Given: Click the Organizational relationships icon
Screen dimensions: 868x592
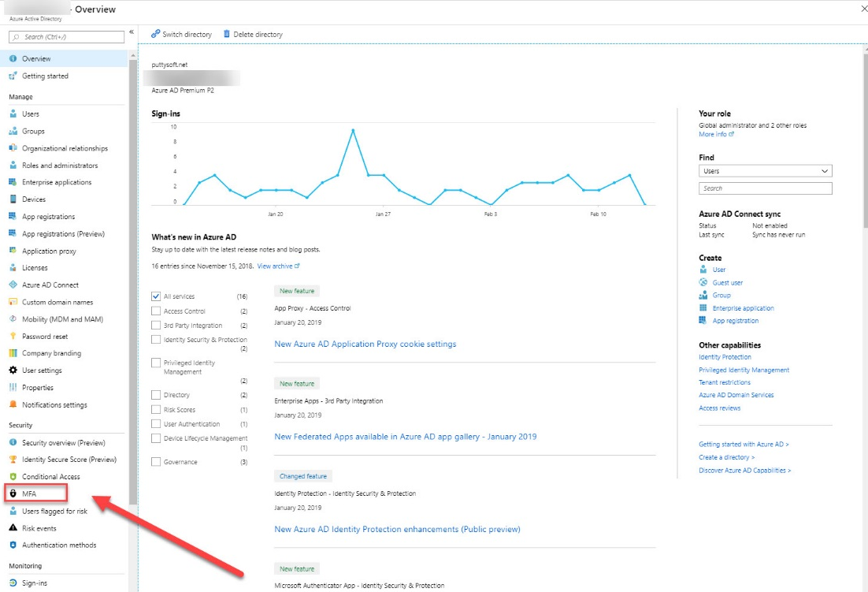Looking at the screenshot, I should (x=13, y=148).
